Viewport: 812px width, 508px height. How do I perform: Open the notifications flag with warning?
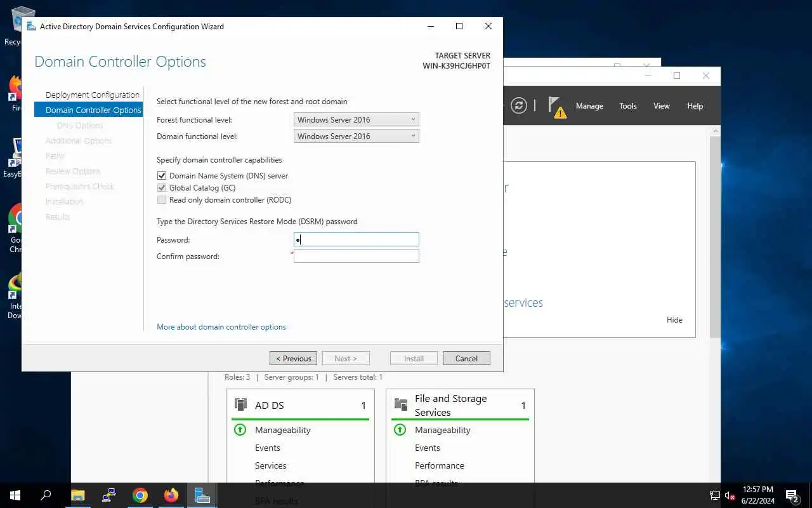pyautogui.click(x=556, y=107)
